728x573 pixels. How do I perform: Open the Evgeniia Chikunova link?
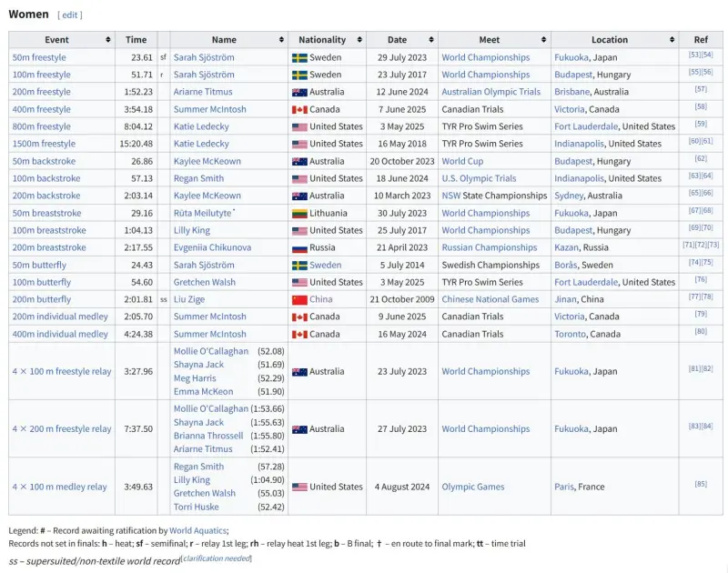(212, 247)
